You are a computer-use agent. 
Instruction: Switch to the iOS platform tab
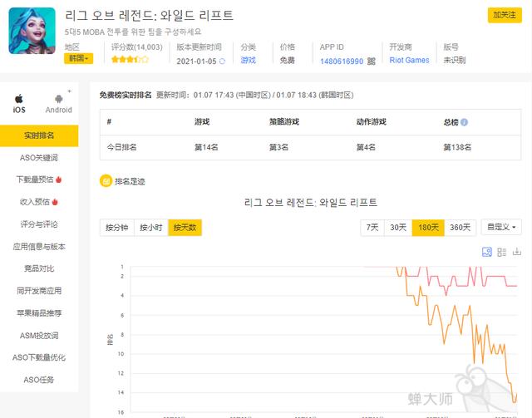click(x=19, y=104)
